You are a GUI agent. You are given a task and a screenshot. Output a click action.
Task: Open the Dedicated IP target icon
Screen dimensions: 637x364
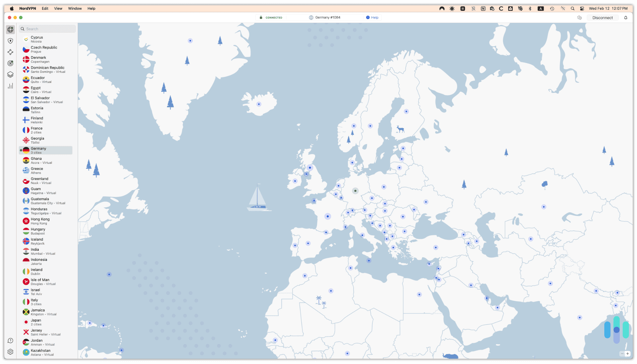[x=10, y=63]
